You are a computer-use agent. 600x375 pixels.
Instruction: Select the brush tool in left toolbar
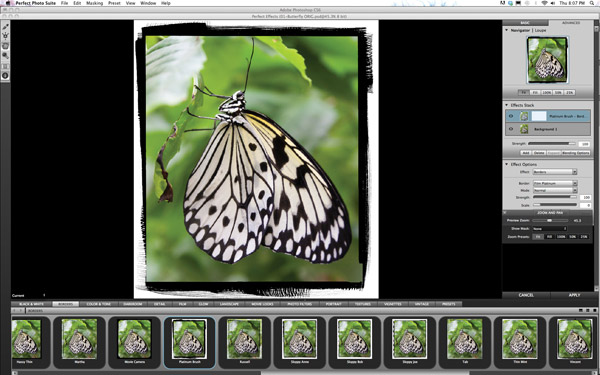(x=5, y=27)
